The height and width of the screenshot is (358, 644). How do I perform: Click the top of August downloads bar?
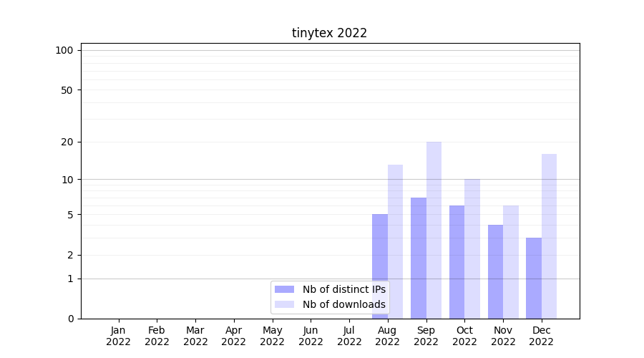coord(395,166)
